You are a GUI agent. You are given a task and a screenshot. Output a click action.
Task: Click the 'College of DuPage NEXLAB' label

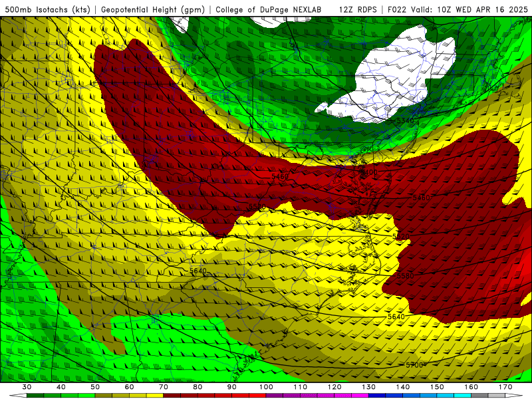tap(268, 9)
